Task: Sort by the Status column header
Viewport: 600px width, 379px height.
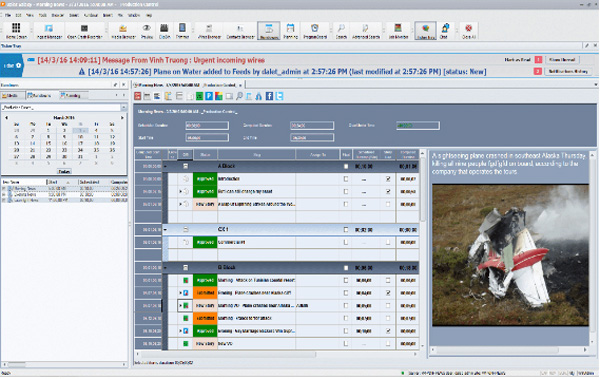Action: click(x=205, y=155)
